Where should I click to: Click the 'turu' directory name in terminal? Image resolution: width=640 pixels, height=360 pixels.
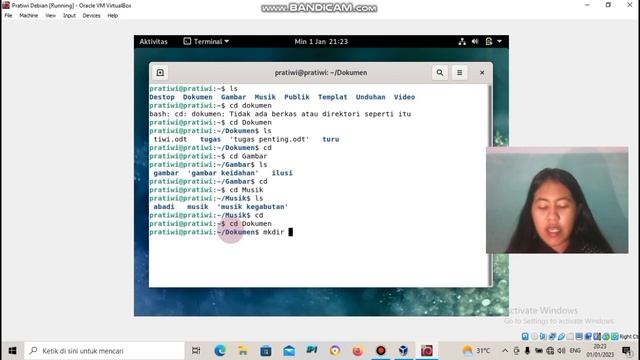tap(331, 139)
